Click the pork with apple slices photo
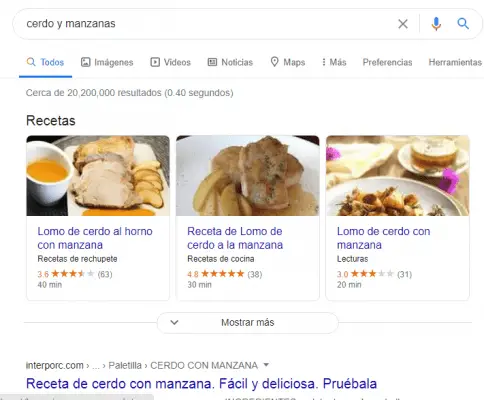484x400 pixels. (248, 176)
